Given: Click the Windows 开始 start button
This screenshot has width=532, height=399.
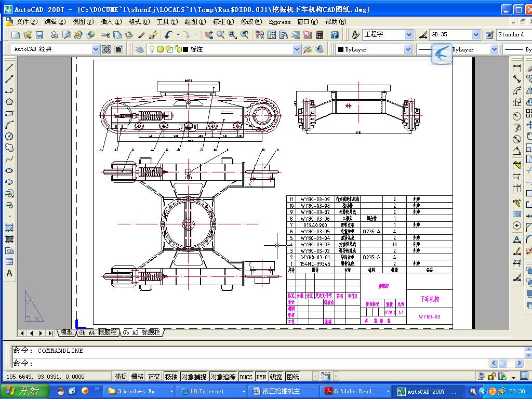Looking at the screenshot, I should (x=25, y=391).
